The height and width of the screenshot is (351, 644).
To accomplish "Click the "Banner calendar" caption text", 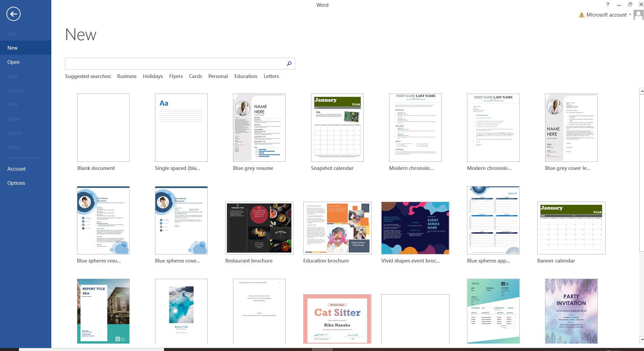I will pos(556,261).
